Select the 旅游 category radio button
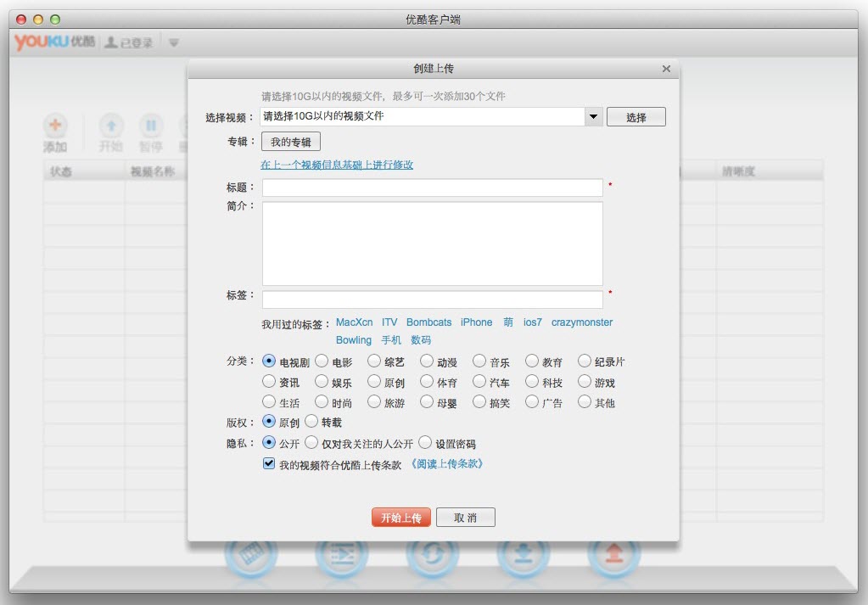Screen dimensions: 868x605 (x=374, y=401)
